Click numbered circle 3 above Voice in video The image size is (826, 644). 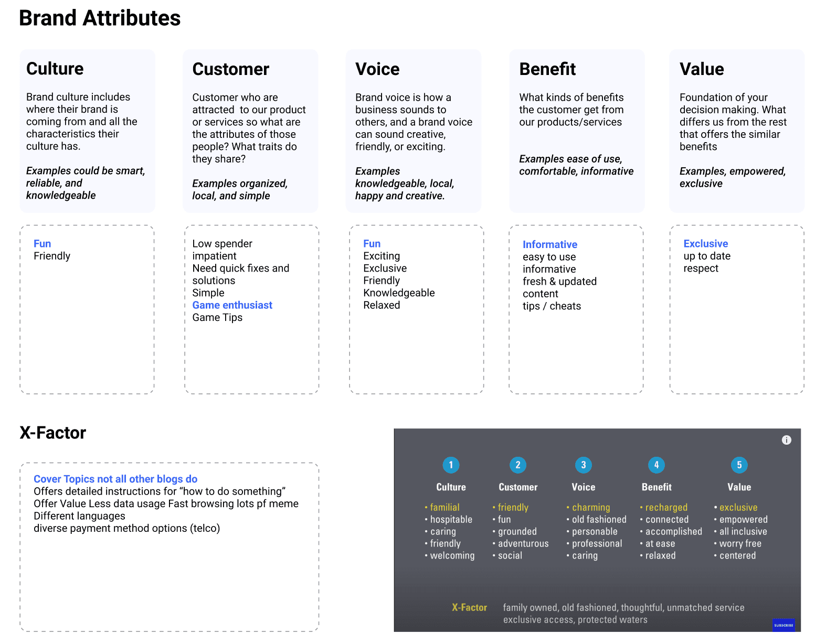[583, 465]
